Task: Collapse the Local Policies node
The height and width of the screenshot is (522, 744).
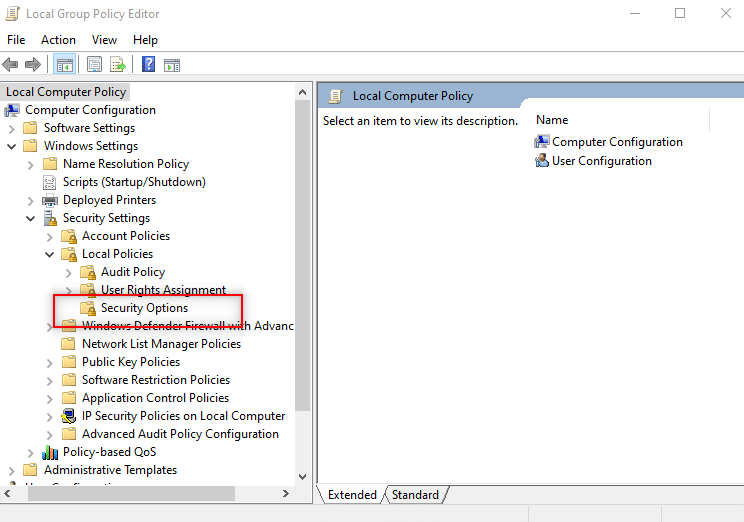Action: click(50, 255)
